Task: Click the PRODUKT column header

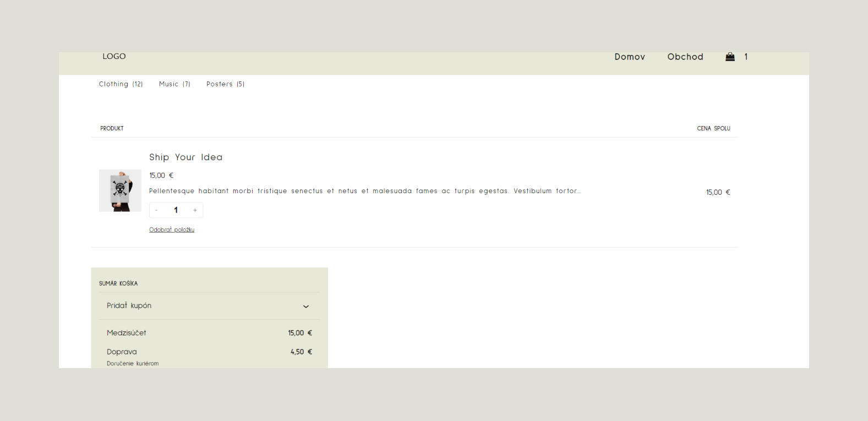Action: click(112, 128)
